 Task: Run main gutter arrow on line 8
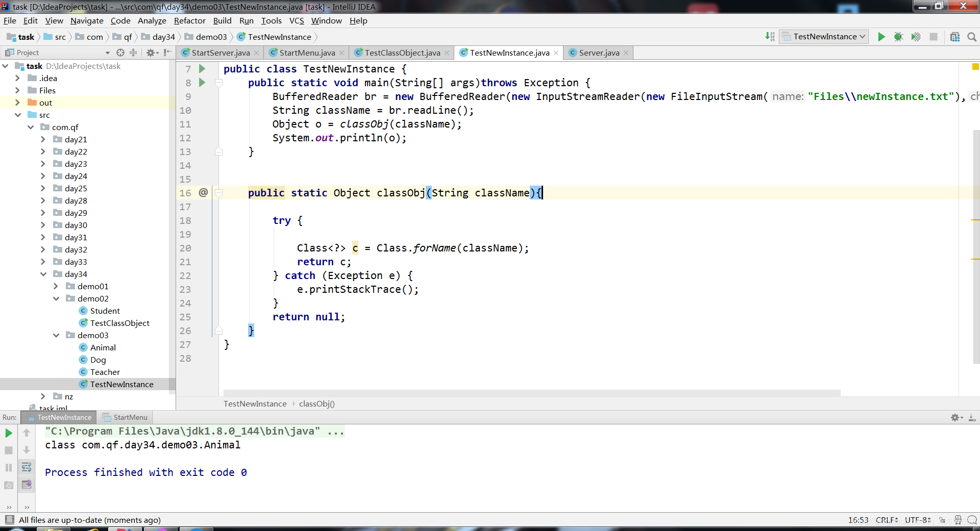(x=202, y=83)
